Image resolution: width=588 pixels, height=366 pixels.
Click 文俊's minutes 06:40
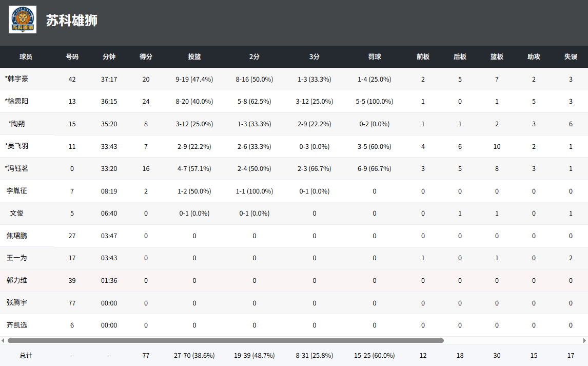109,214
